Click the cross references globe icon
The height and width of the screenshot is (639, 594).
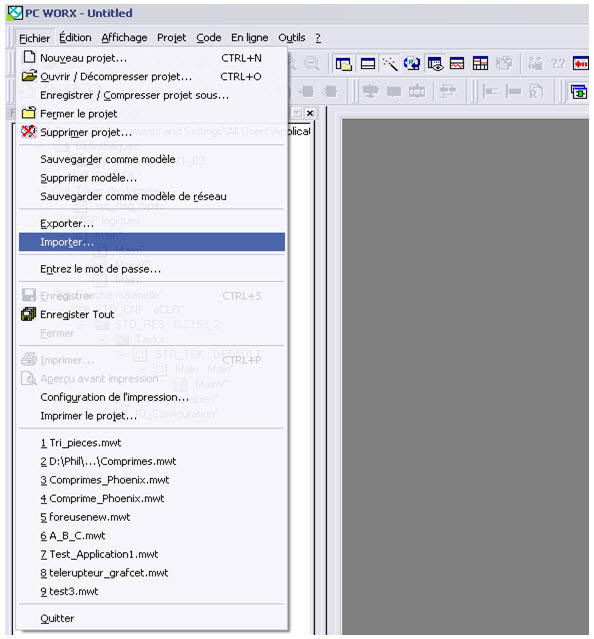coord(412,64)
